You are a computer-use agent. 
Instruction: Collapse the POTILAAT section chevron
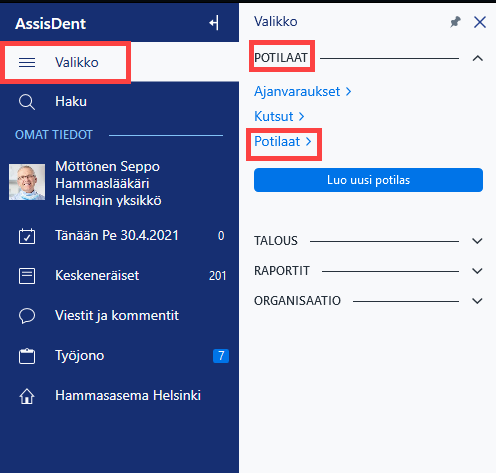point(478,58)
